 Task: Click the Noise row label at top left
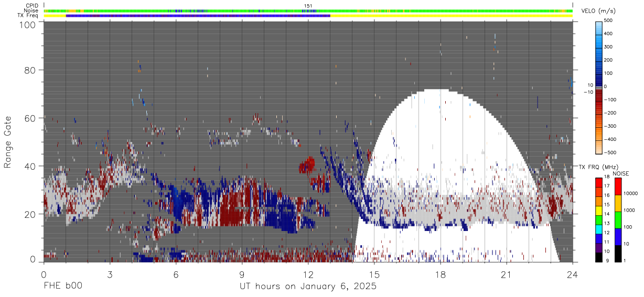(31, 10)
